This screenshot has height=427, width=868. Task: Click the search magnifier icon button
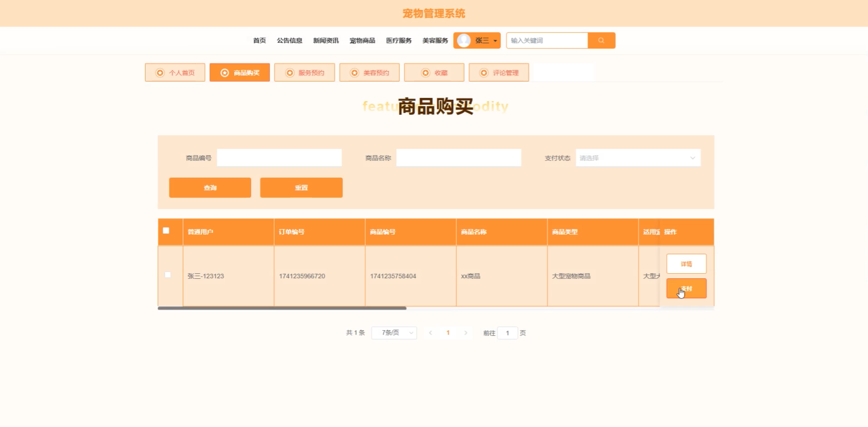pyautogui.click(x=601, y=40)
